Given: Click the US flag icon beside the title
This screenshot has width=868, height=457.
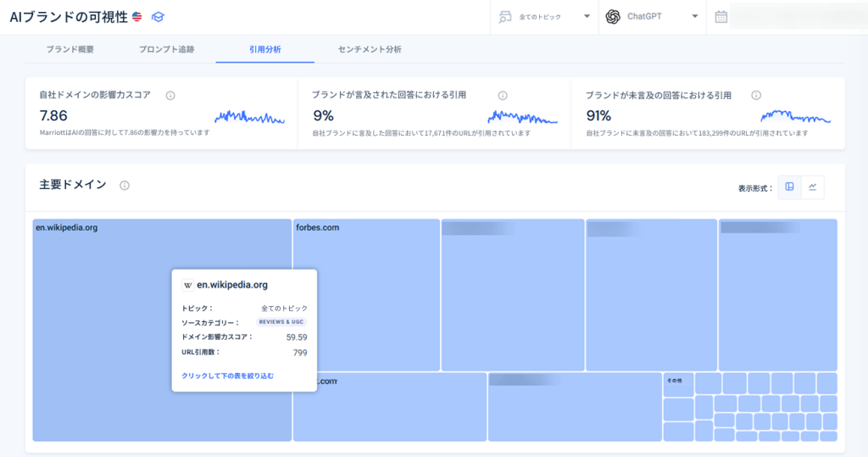Looking at the screenshot, I should coord(137,17).
